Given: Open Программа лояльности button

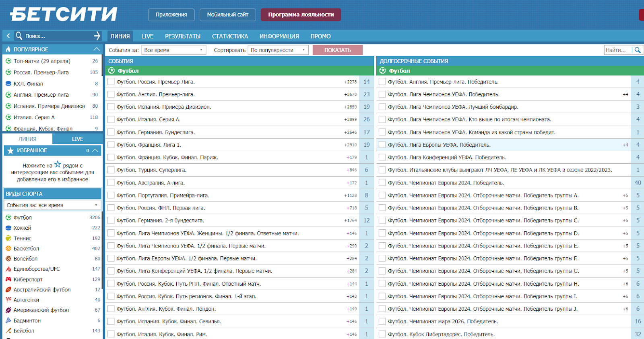Looking at the screenshot, I should [x=301, y=15].
